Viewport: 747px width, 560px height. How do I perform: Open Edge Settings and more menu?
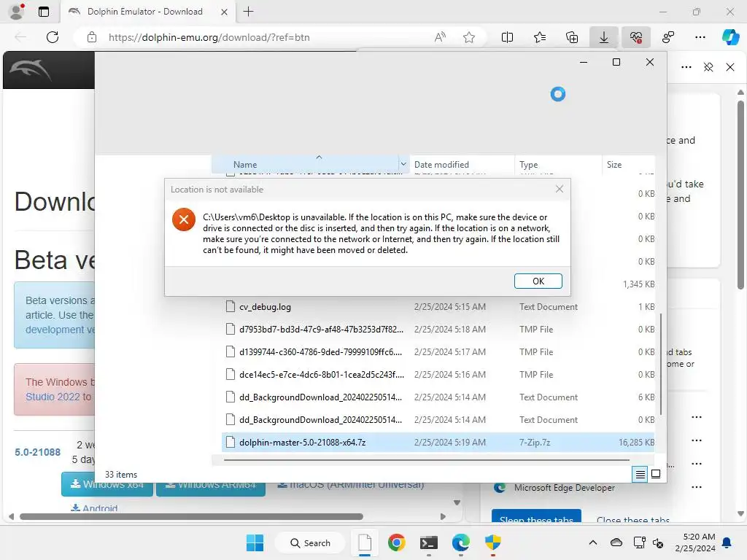[x=700, y=37]
